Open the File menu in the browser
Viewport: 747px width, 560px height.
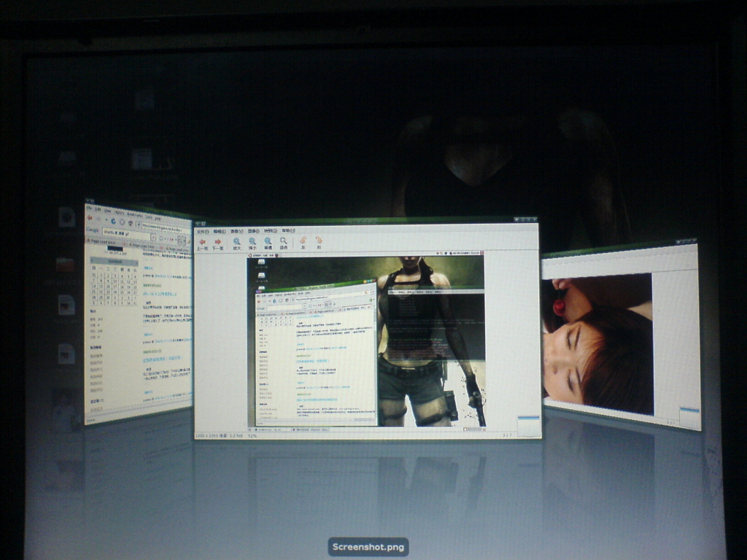(89, 208)
